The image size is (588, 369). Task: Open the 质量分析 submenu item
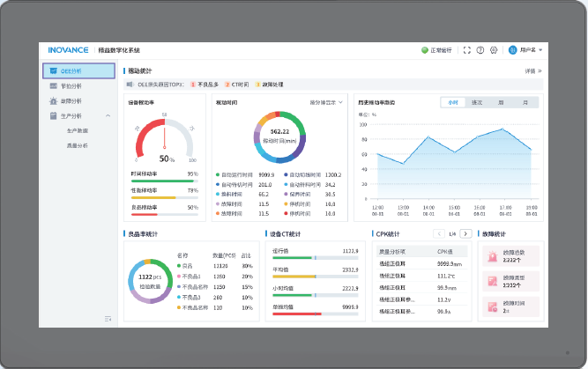(78, 145)
